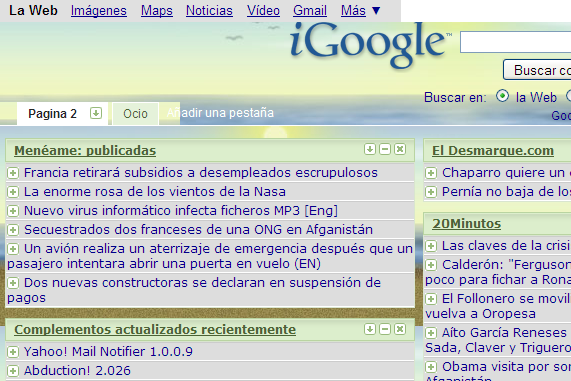This screenshot has height=381, width=571.
Task: Expand the Pernía no baja story
Action: point(431,192)
